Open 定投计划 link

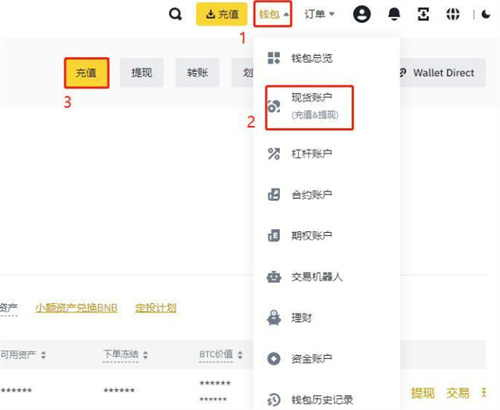(x=156, y=307)
